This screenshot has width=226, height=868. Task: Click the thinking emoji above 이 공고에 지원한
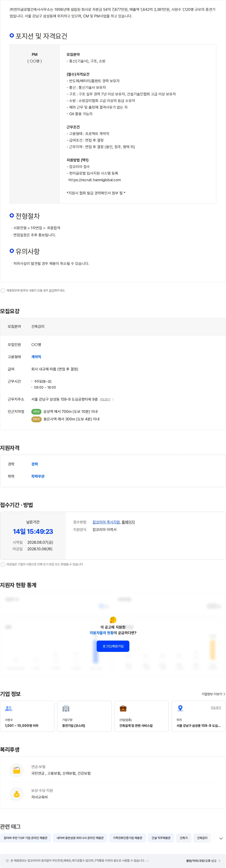coord(113,620)
